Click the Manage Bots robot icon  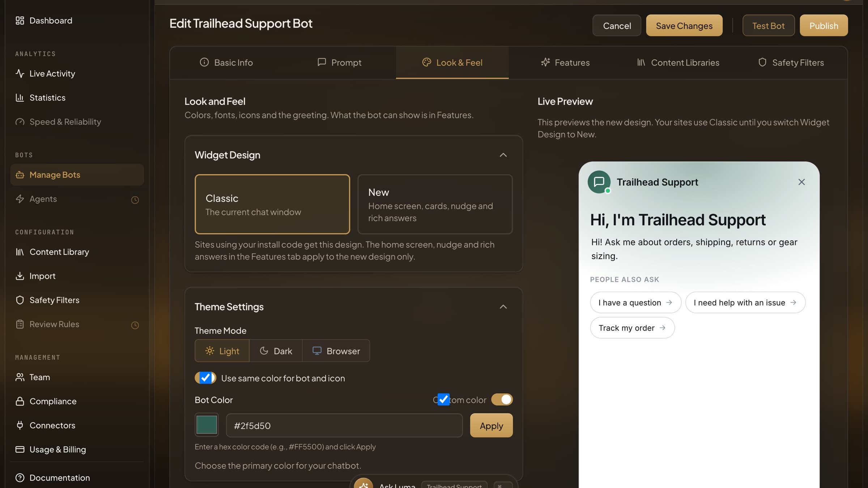(x=20, y=175)
